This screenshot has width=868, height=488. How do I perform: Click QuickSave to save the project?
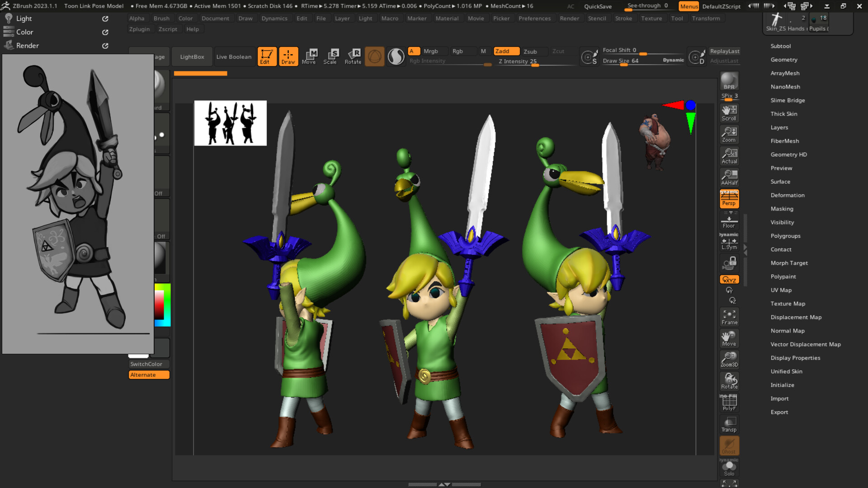[598, 6]
